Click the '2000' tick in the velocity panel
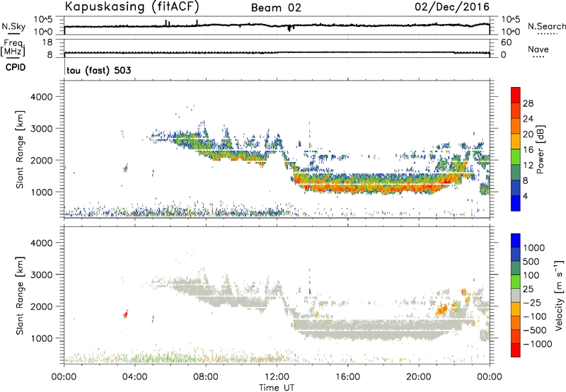 (x=42, y=306)
